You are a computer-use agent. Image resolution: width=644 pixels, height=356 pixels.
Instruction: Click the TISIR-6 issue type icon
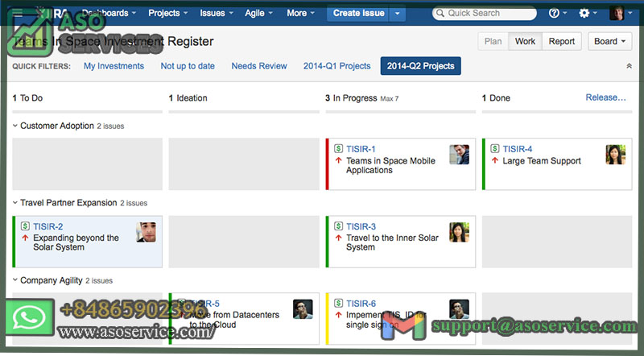coord(338,304)
